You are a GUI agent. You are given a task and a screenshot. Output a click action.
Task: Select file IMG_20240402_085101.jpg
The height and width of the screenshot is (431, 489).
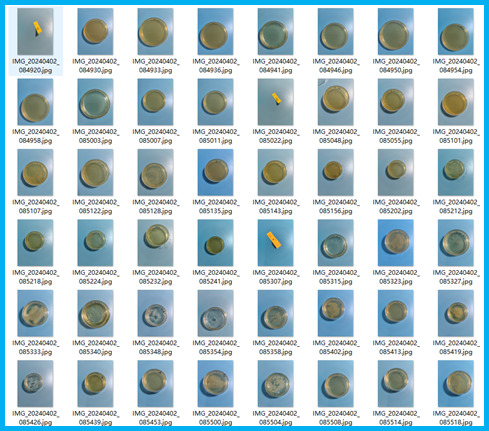(456, 102)
